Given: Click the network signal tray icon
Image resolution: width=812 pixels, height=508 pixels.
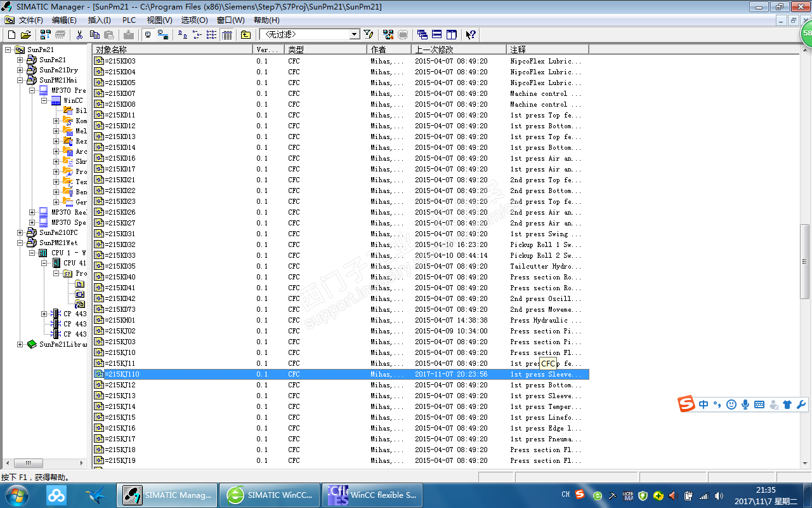Looking at the screenshot, I should click(x=704, y=495).
